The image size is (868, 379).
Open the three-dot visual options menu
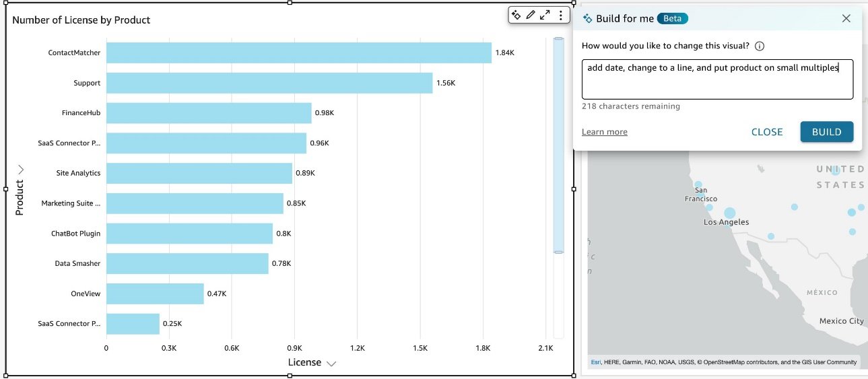coord(560,15)
